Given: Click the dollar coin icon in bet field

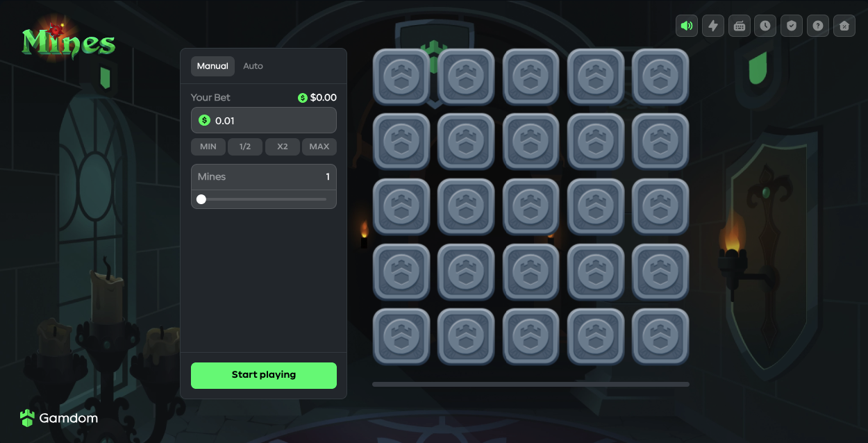Looking at the screenshot, I should 204,120.
